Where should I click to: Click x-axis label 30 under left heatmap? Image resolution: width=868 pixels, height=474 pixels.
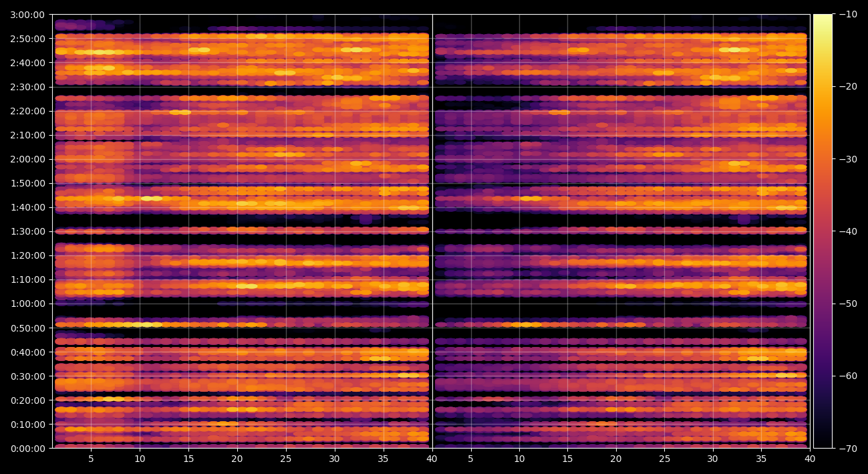tap(335, 459)
